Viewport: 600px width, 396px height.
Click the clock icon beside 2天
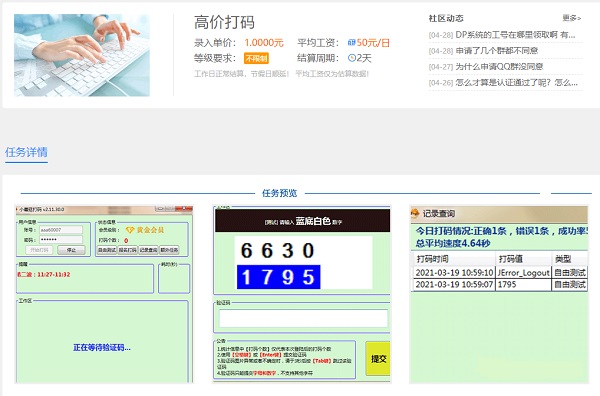pyautogui.click(x=352, y=58)
